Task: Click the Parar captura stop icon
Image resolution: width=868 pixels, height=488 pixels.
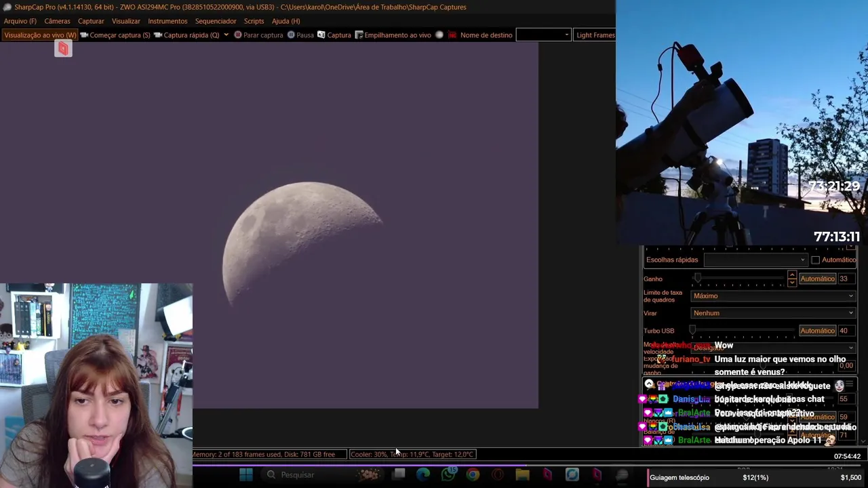Action: [x=238, y=35]
